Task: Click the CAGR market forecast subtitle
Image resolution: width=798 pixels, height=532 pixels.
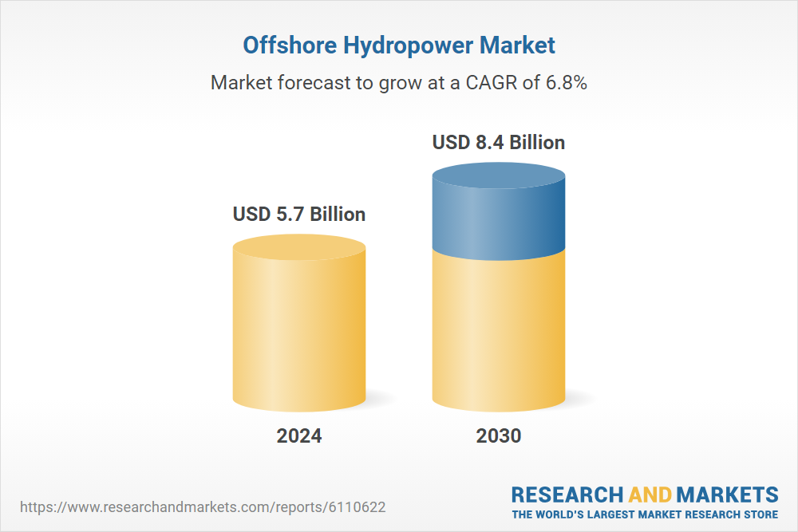Action: [398, 82]
